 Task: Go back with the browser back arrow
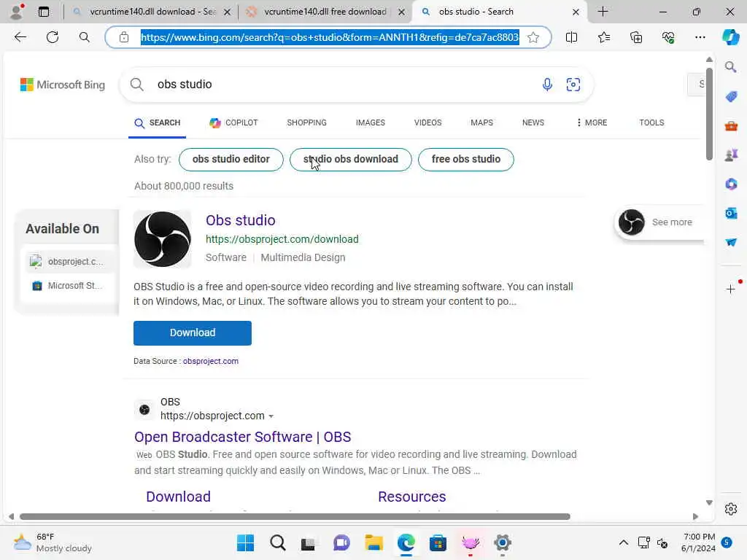tap(20, 37)
